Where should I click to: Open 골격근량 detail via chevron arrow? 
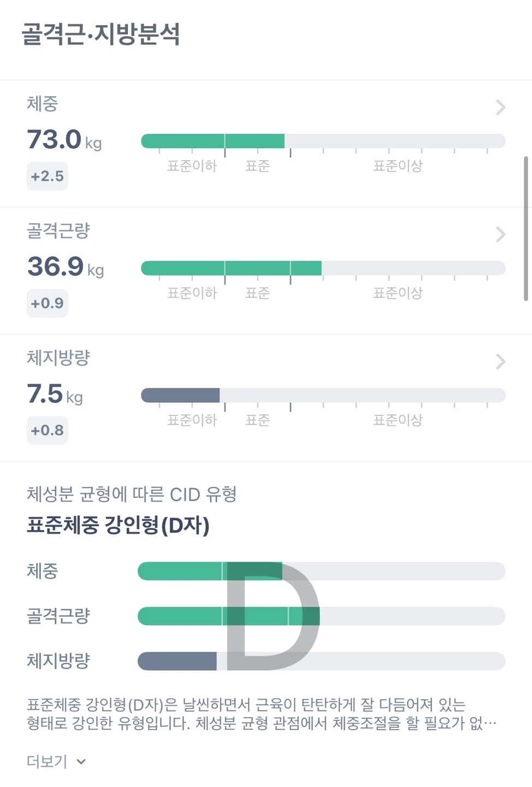500,234
